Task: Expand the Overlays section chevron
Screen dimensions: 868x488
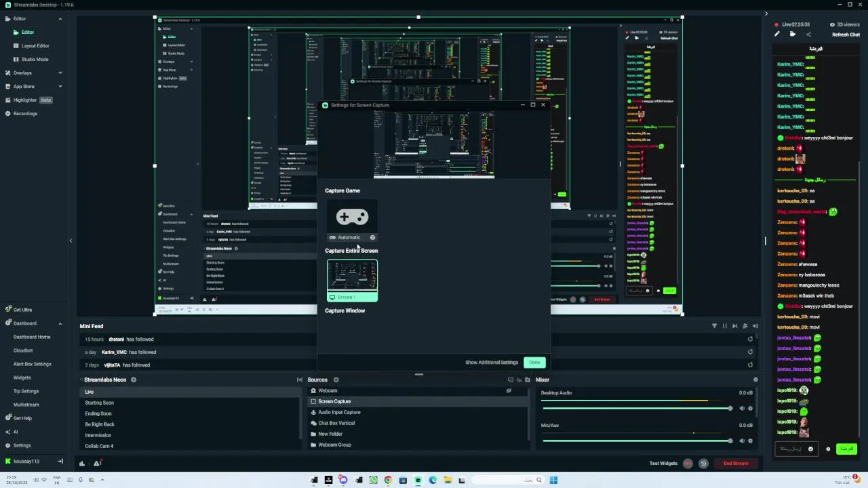Action: tap(60, 73)
